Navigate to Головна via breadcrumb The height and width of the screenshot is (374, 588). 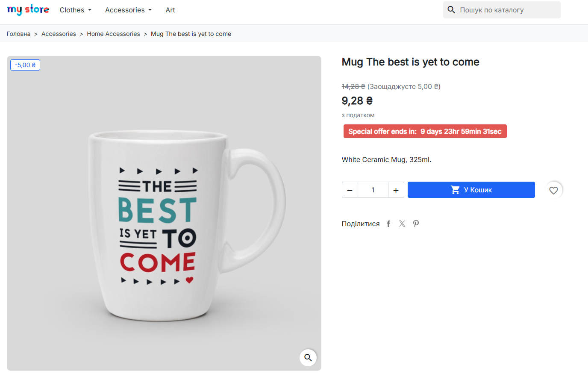tap(18, 34)
